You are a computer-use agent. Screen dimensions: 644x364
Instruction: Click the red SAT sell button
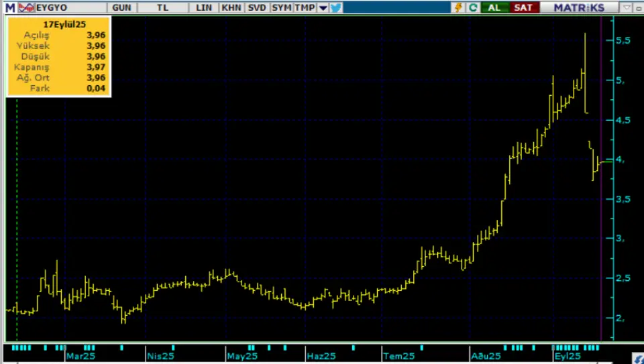coord(523,7)
